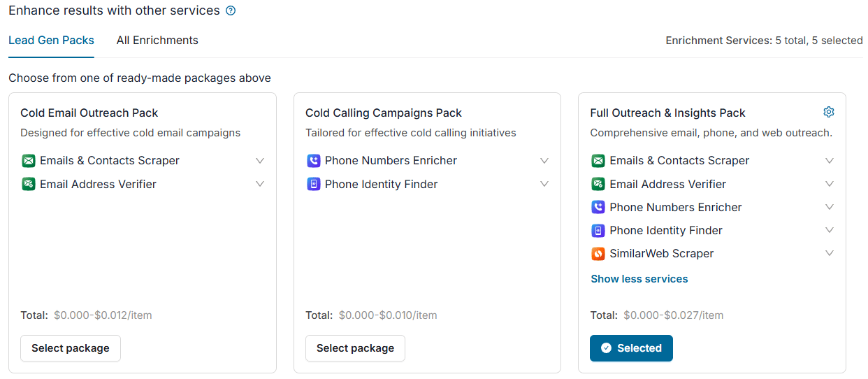Click the Show less services link
Image resolution: width=868 pixels, height=379 pixels.
pyautogui.click(x=639, y=279)
